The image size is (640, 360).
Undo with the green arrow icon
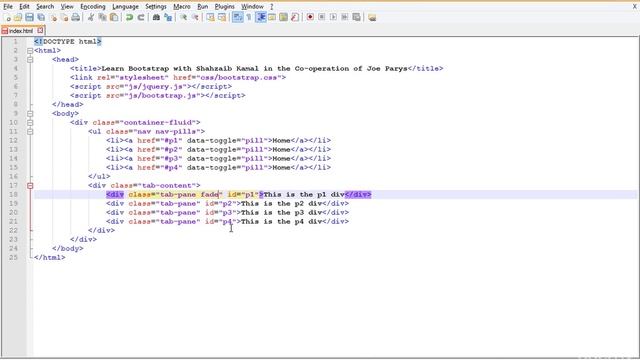[x=129, y=18]
